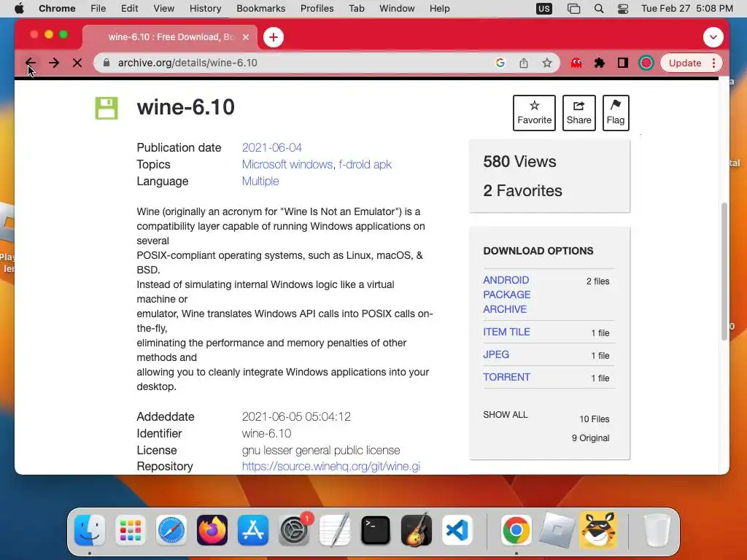
Task: Open the Profiles menu
Action: (x=317, y=9)
